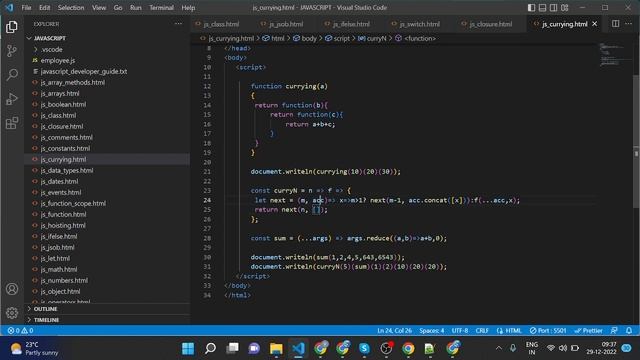Toggle secondary side bar layout button
The width and height of the screenshot is (640, 360).
pos(553,7)
